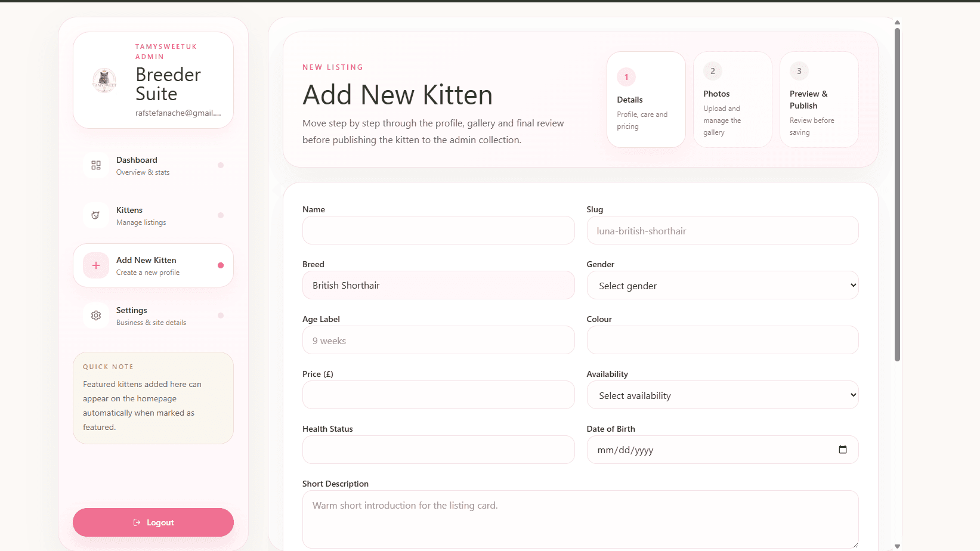Click the Date of Birth mm/dd/yyyy field
Viewport: 980px width, 551px height.
[722, 450]
